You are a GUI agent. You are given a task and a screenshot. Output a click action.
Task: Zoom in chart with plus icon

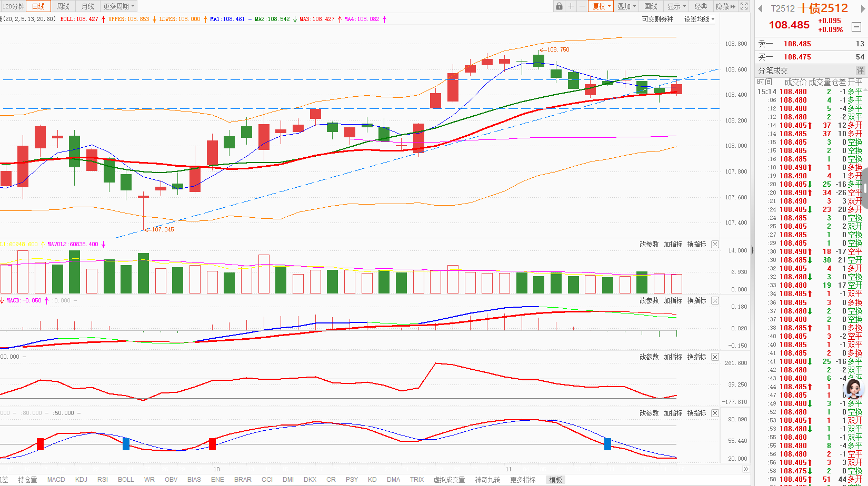click(x=571, y=6)
